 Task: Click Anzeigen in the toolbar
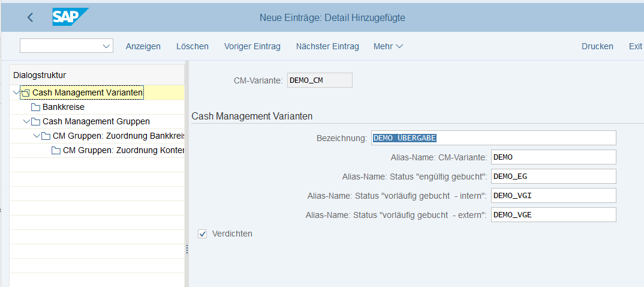[143, 46]
